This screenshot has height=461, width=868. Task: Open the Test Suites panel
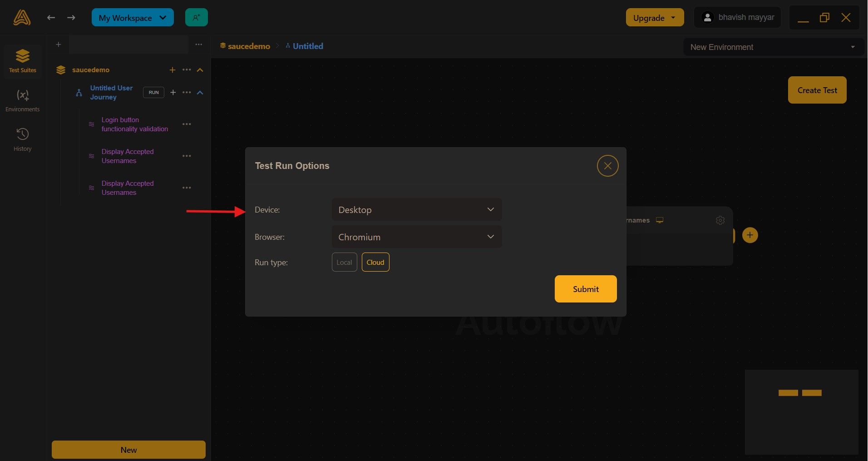pos(22,61)
